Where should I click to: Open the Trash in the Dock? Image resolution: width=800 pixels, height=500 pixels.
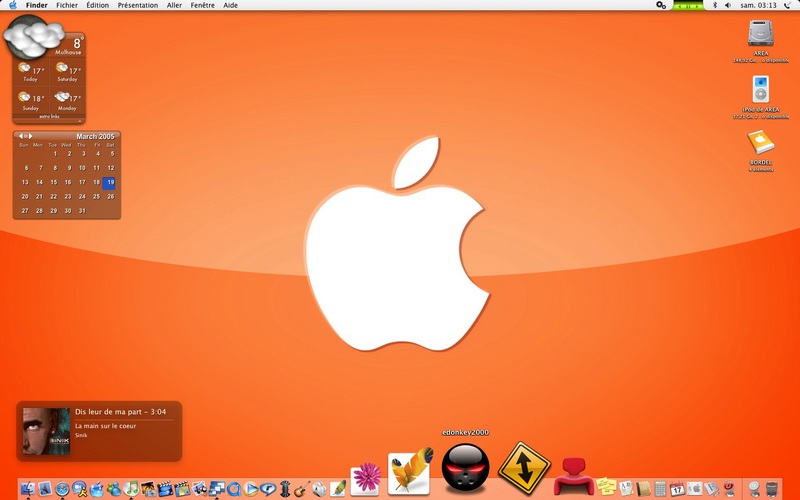[771, 488]
